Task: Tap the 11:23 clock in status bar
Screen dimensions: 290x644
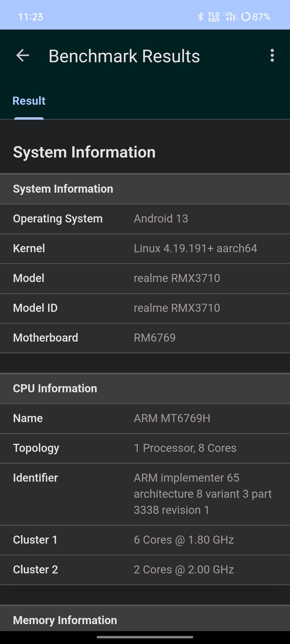Action: 30,17
